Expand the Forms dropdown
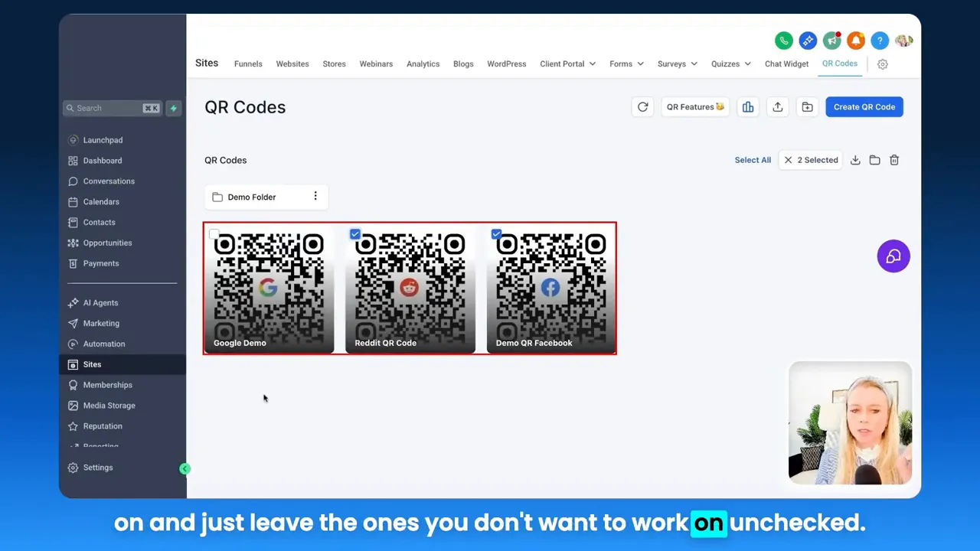The height and width of the screenshot is (551, 980). point(626,64)
